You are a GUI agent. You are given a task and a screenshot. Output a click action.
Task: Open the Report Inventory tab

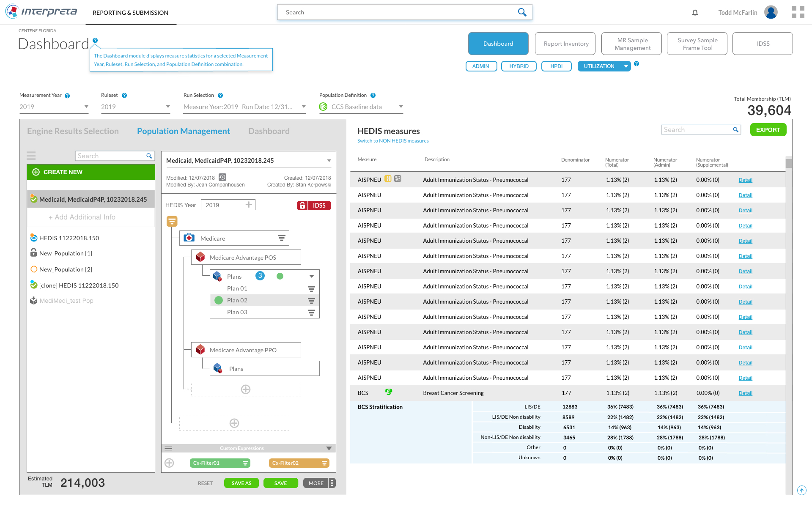tap(565, 44)
